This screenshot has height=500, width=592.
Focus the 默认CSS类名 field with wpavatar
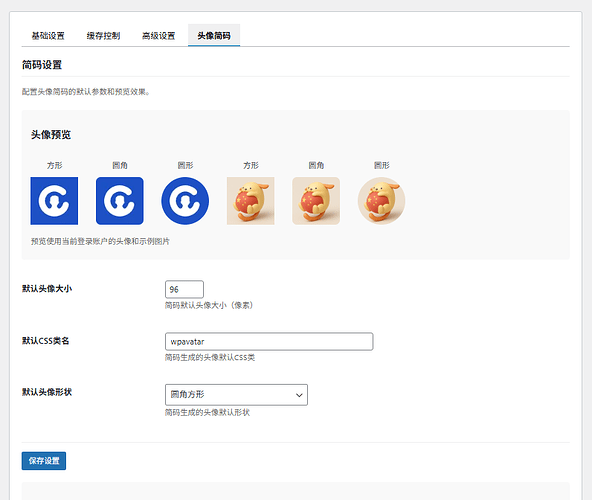click(269, 341)
